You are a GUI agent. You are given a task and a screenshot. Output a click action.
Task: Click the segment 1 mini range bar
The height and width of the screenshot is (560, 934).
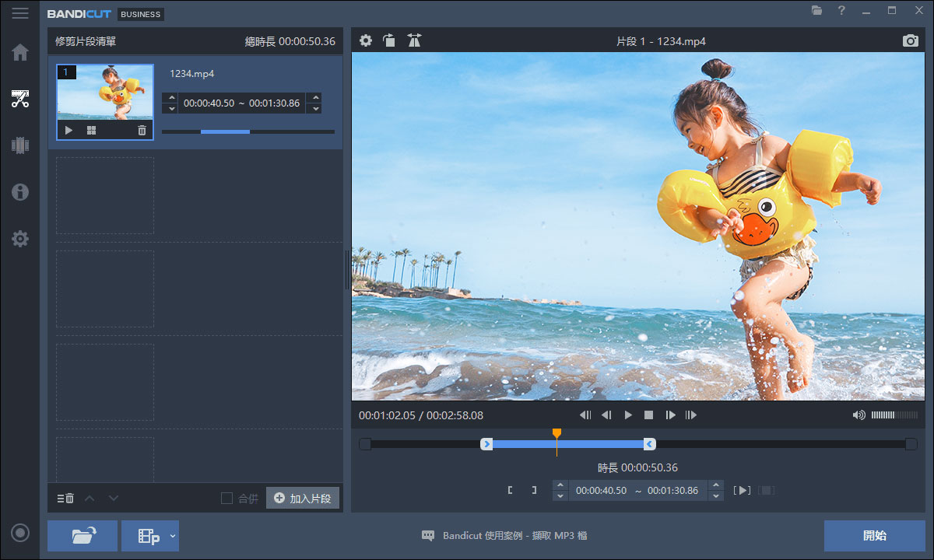click(248, 131)
